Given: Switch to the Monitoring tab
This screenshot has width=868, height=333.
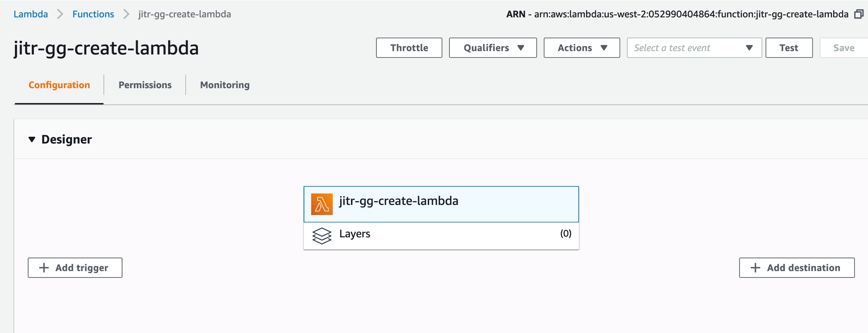Looking at the screenshot, I should pos(225,85).
